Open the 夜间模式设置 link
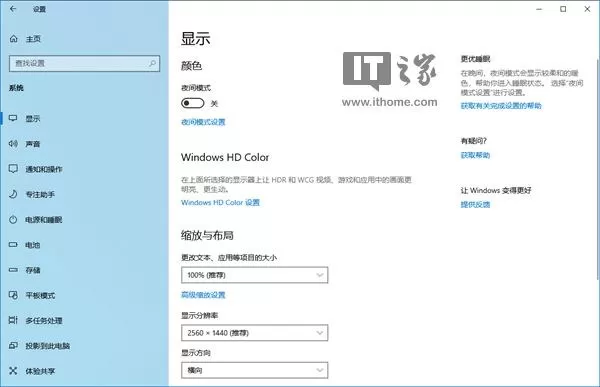The width and height of the screenshot is (600, 387). click(x=203, y=122)
